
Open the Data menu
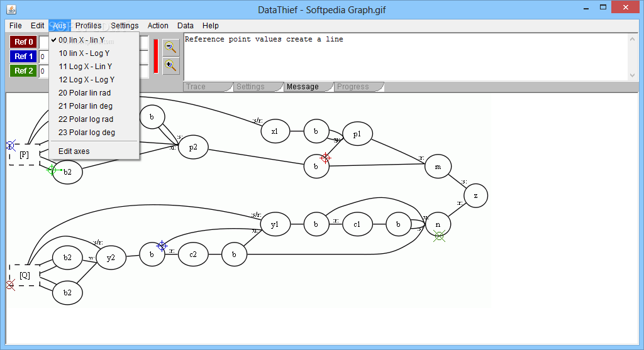186,25
